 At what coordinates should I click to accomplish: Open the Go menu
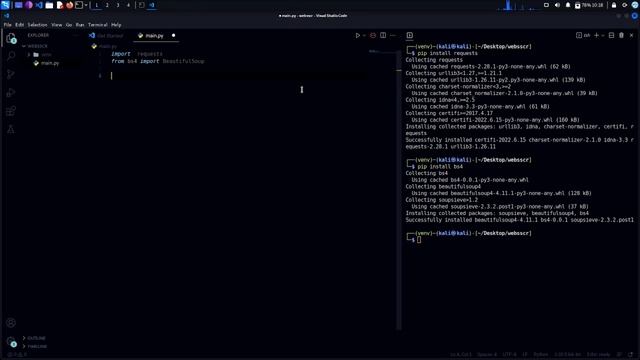[69, 25]
